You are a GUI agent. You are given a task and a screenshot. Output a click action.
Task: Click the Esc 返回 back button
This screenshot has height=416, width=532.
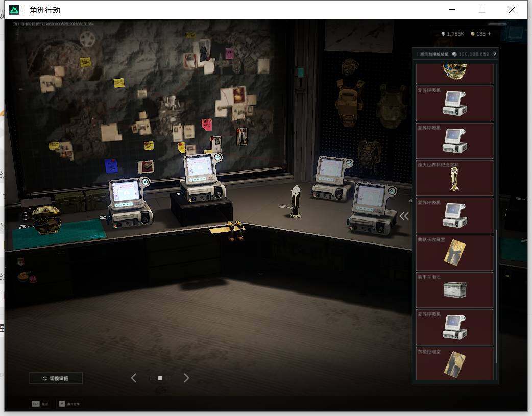pyautogui.click(x=40, y=404)
